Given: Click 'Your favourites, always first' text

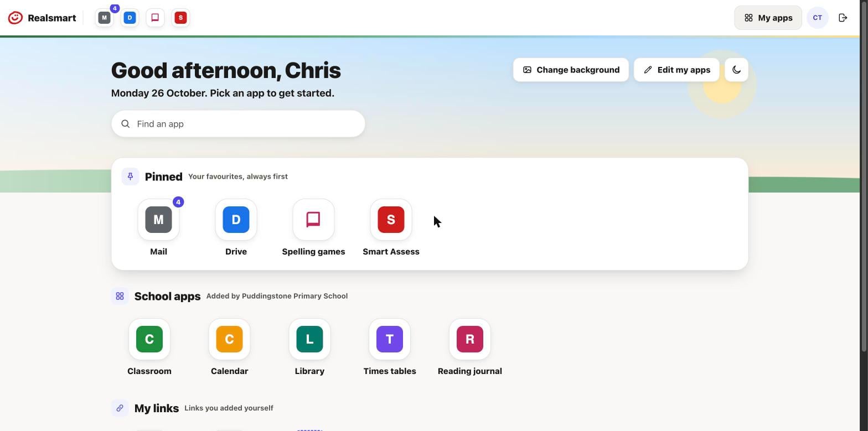Looking at the screenshot, I should coord(238,176).
